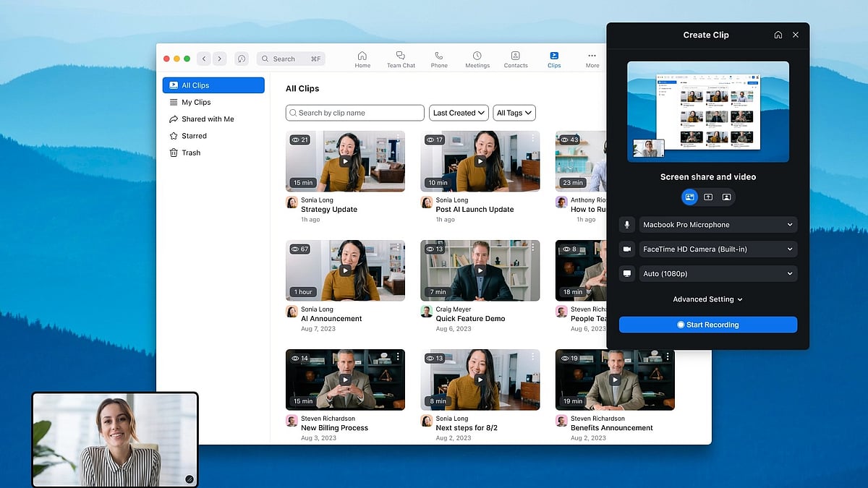Open Shared with Me in the sidebar
Image resolution: width=868 pixels, height=488 pixels.
[208, 119]
